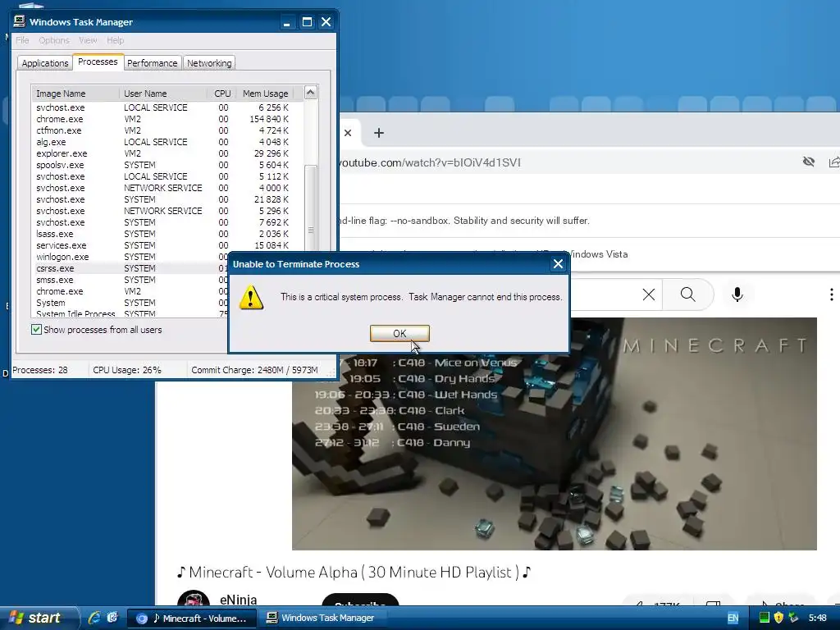Sort processes by Mem Usage column
This screenshot has width=840, height=630.
[265, 94]
